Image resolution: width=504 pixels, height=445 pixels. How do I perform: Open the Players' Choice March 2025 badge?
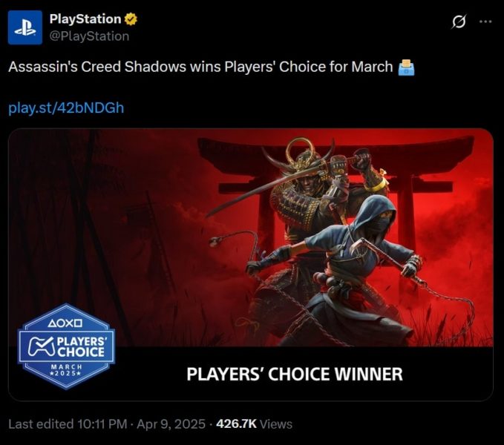pyautogui.click(x=66, y=346)
